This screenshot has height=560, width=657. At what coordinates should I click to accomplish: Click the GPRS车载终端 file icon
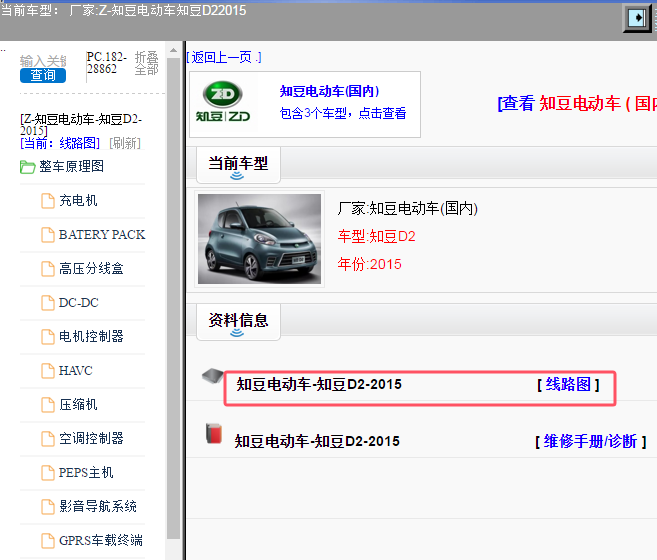(x=48, y=540)
